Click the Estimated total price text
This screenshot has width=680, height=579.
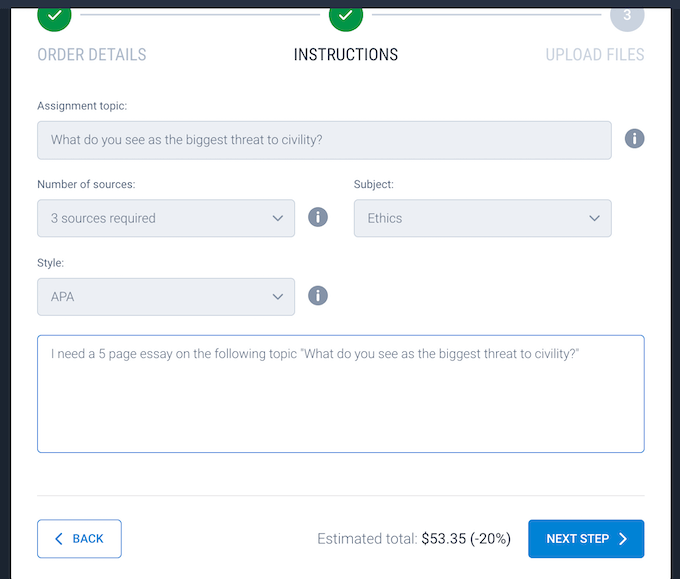click(x=414, y=539)
